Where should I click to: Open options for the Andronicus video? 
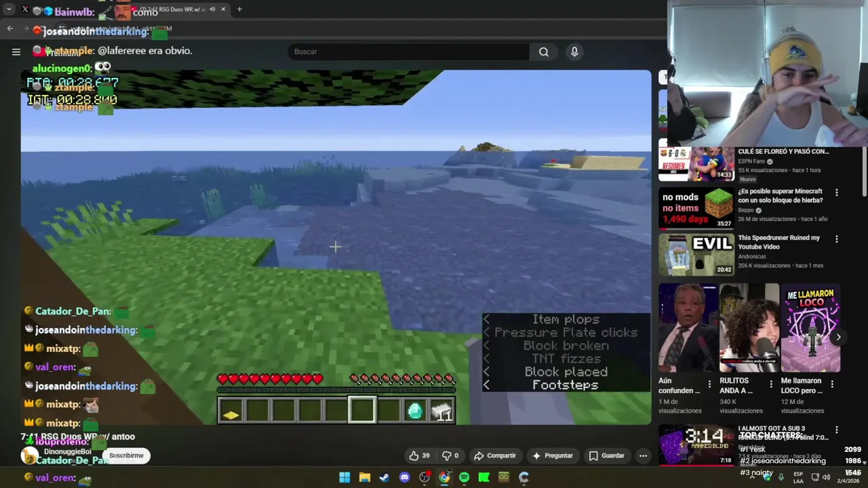tap(836, 239)
